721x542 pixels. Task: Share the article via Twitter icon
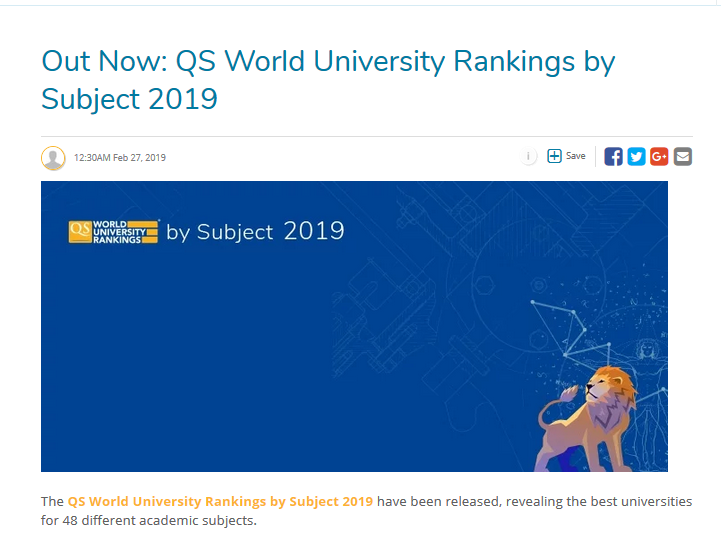coord(636,157)
